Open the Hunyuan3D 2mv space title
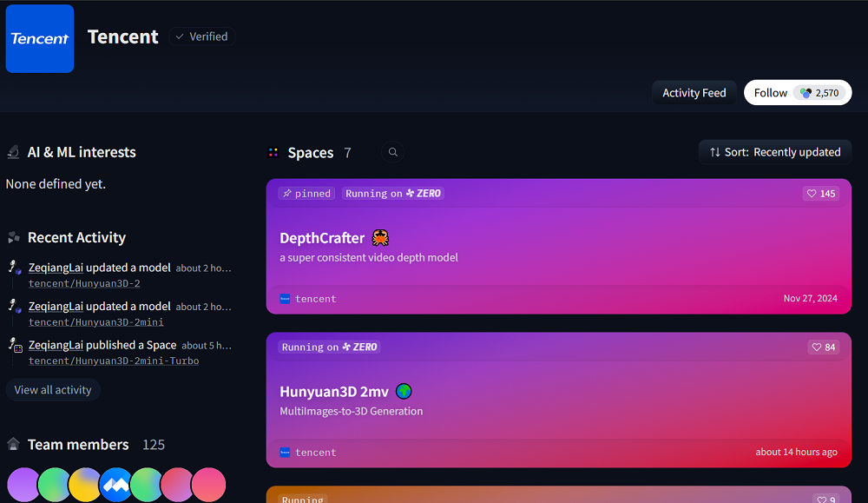This screenshot has height=503, width=868. click(x=334, y=392)
